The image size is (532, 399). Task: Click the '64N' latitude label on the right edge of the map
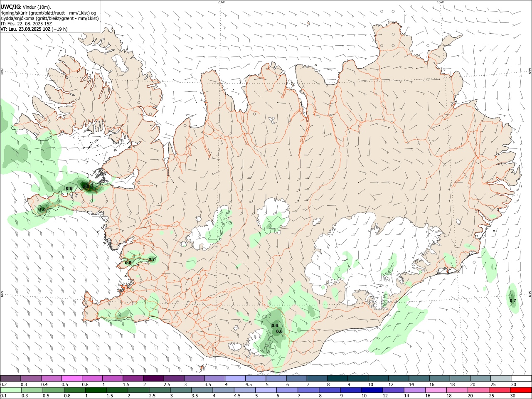coord(530,293)
